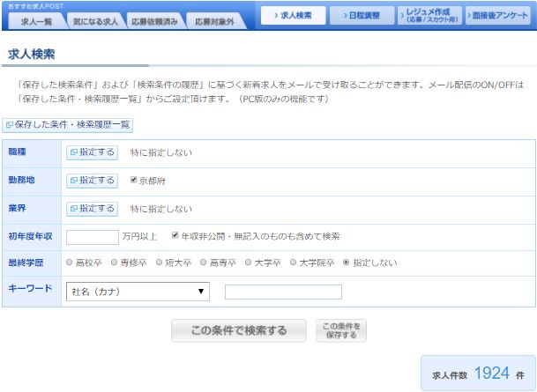Open the 気になる求人 tab
The height and width of the screenshot is (392, 537).
coord(93,20)
